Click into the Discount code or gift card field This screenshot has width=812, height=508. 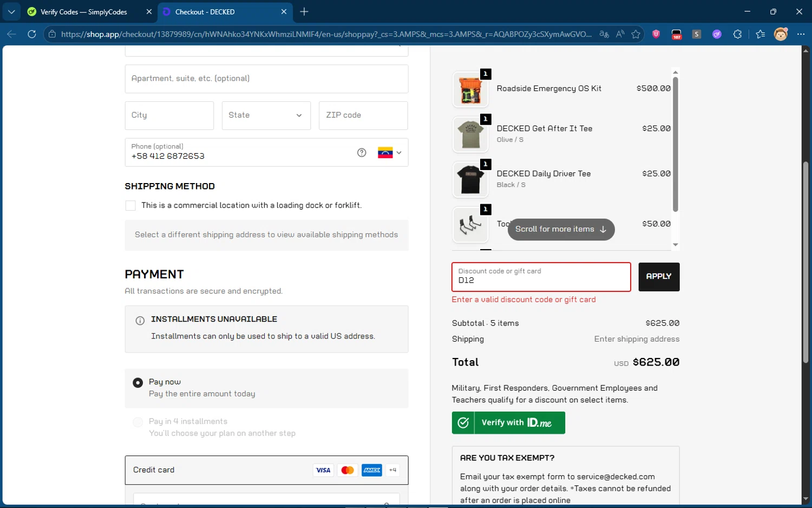tap(541, 277)
